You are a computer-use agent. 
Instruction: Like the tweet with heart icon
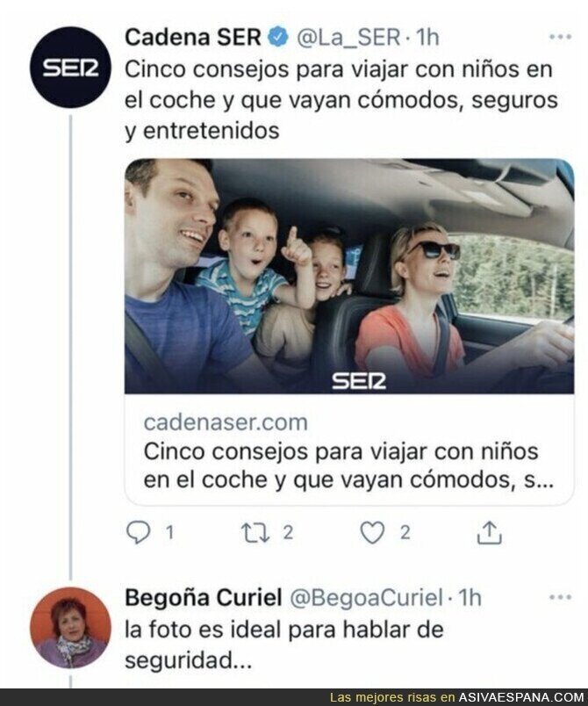pos(373,533)
